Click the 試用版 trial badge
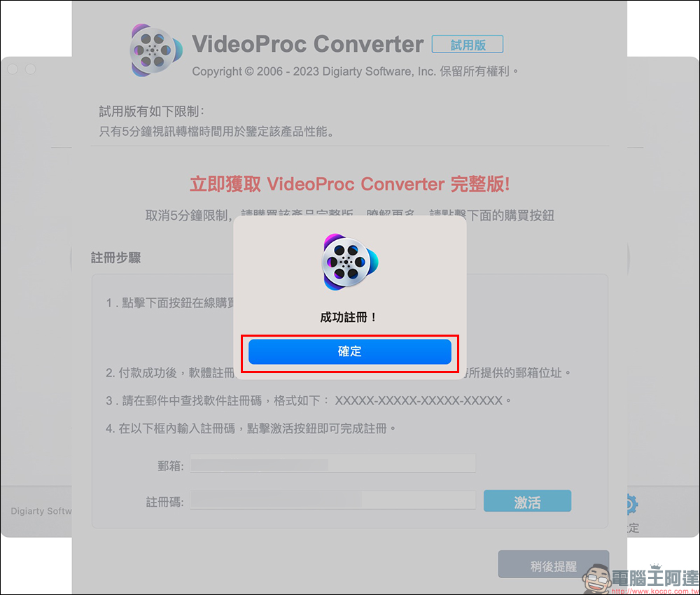 tap(468, 44)
